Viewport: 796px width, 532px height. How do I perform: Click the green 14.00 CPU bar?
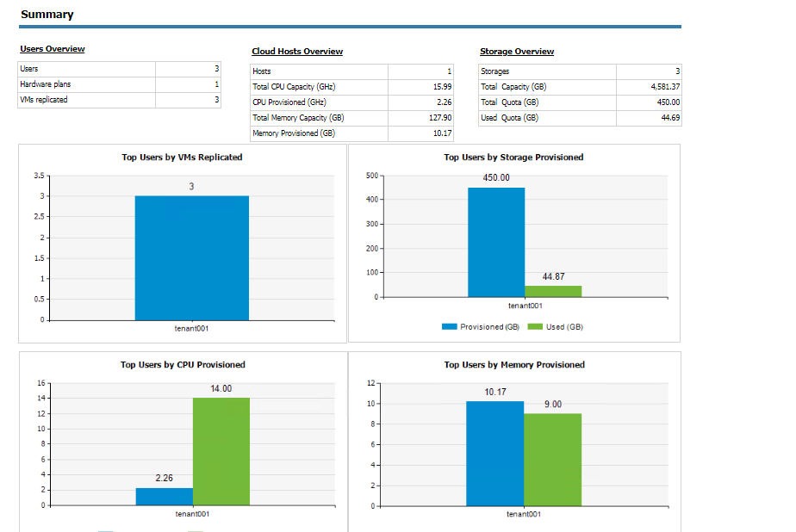[221, 451]
